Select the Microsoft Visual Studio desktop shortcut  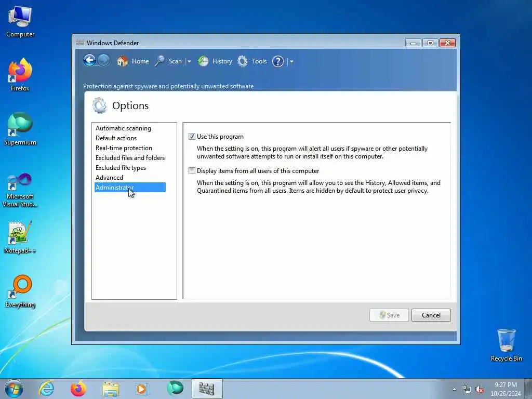[x=20, y=190]
